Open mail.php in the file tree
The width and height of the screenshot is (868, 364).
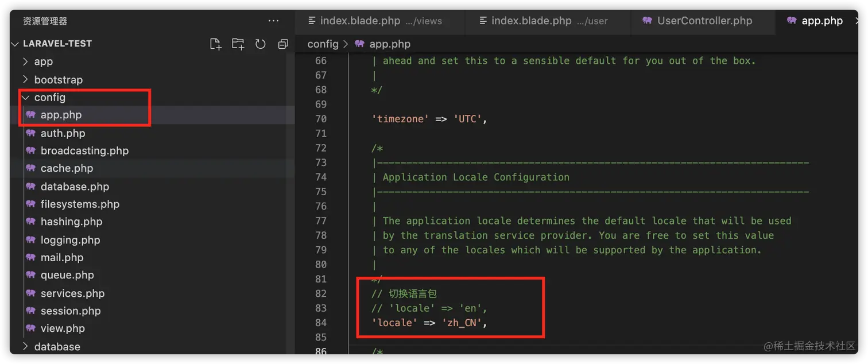(62, 257)
